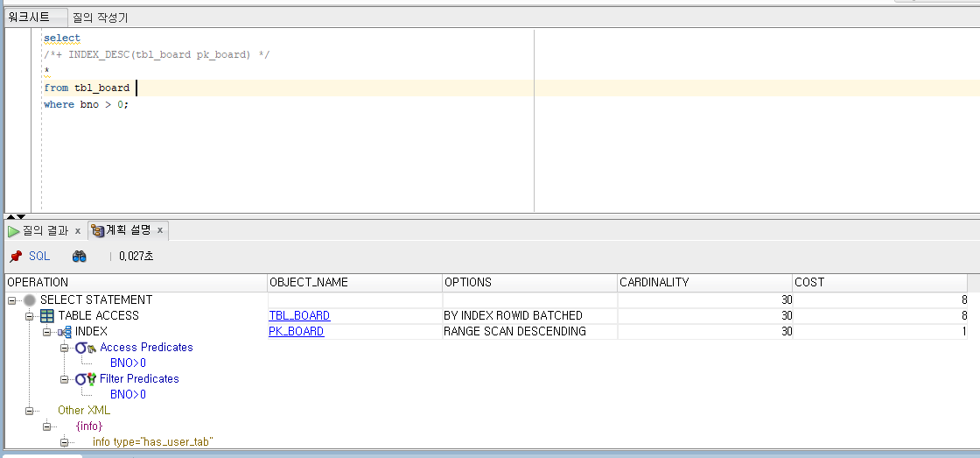Click the index tree icon next to INDEX
980x458 pixels.
coord(65,332)
